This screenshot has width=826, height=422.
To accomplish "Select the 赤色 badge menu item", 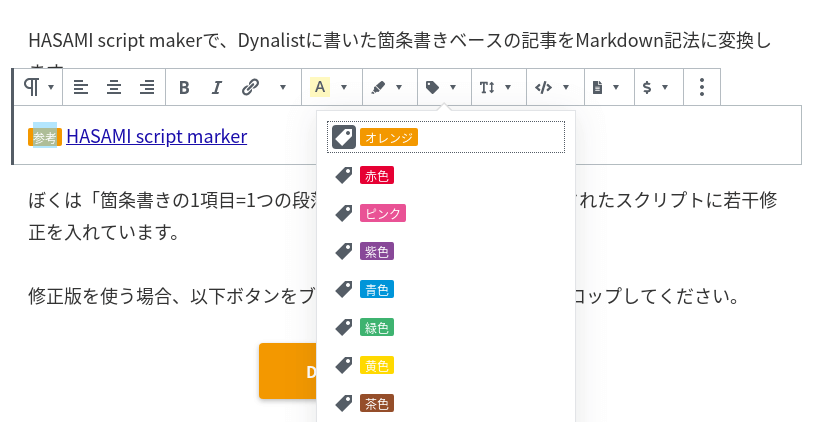I will click(x=446, y=175).
